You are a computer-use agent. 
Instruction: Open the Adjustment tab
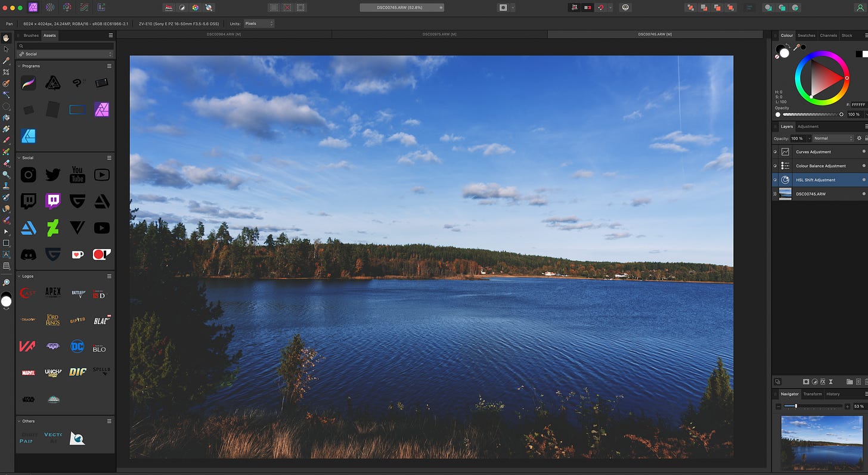[x=808, y=126]
